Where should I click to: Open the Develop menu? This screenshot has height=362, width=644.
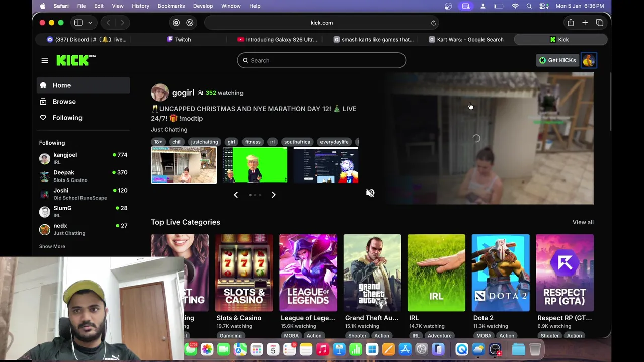coord(203,6)
